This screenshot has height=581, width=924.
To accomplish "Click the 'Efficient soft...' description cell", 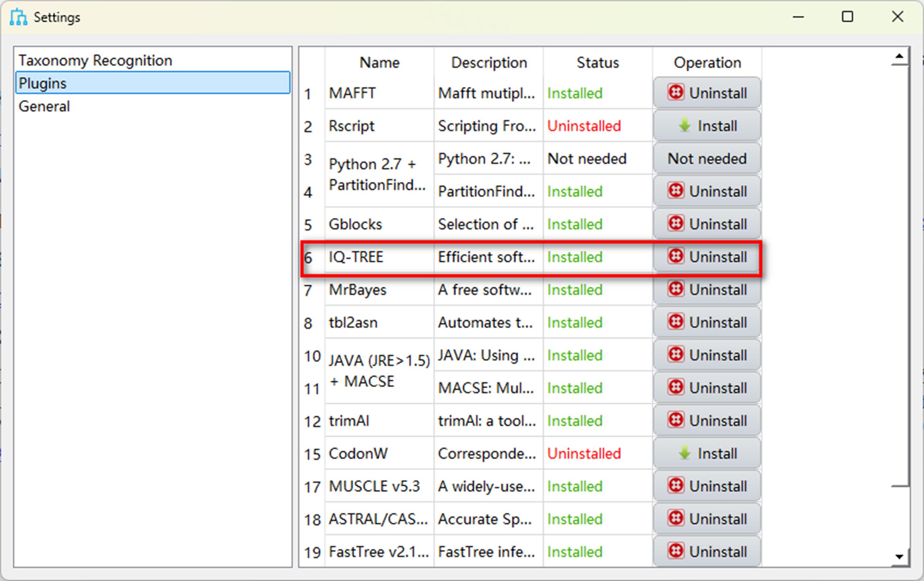I will [489, 257].
